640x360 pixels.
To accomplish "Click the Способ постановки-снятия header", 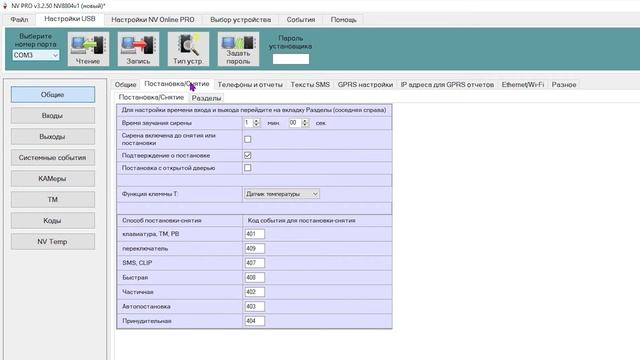I will 162,220.
